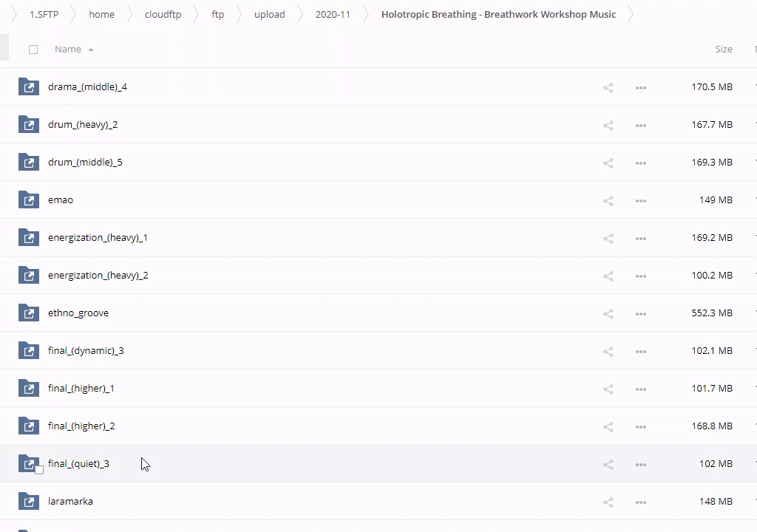The height and width of the screenshot is (532, 757).
Task: Click the energization_(heavy)_1 folder icon
Action: click(29, 237)
